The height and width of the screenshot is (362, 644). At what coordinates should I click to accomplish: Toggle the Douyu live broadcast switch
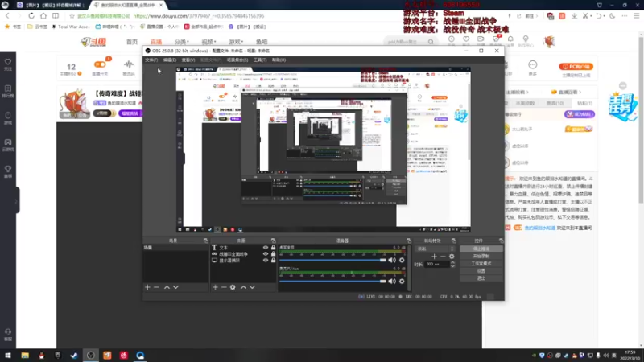click(x=100, y=64)
